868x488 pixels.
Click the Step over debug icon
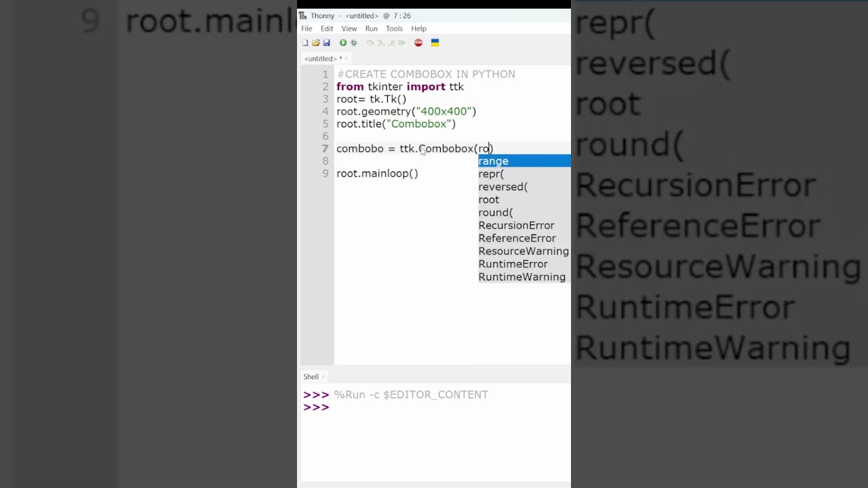(370, 43)
